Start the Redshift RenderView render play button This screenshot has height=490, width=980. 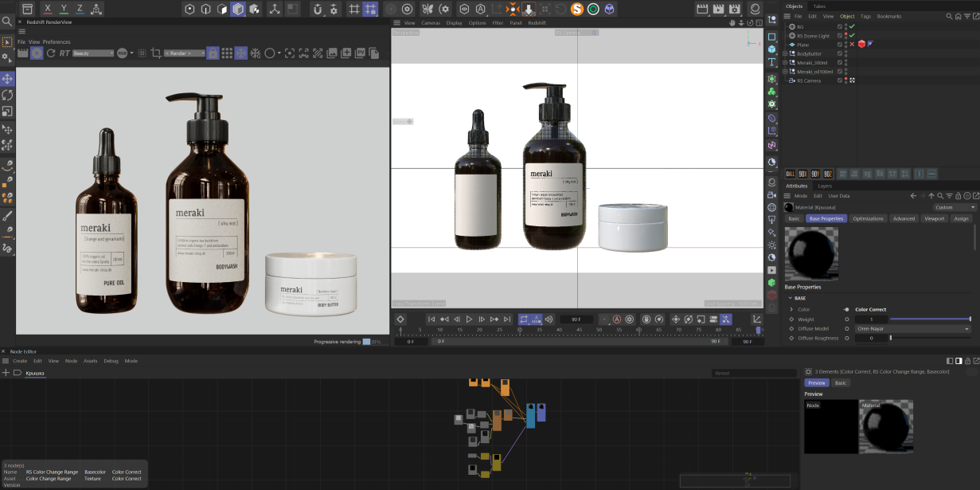click(x=37, y=53)
